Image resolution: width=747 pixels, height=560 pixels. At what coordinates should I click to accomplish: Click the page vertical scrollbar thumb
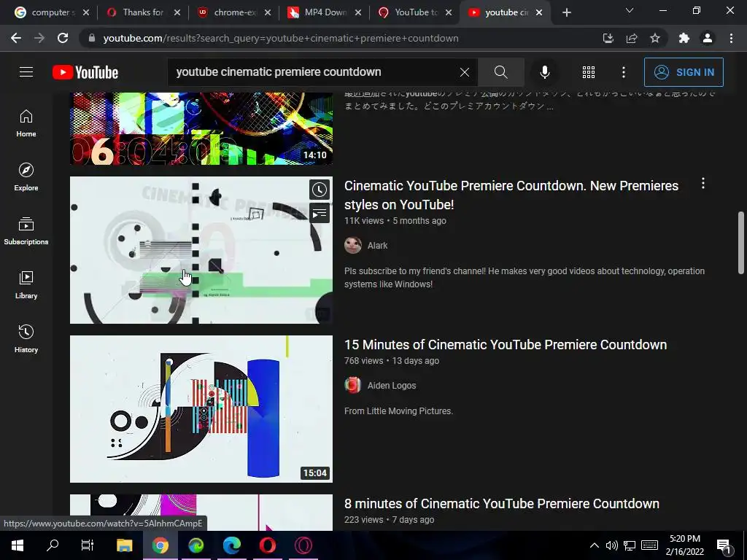click(741, 243)
